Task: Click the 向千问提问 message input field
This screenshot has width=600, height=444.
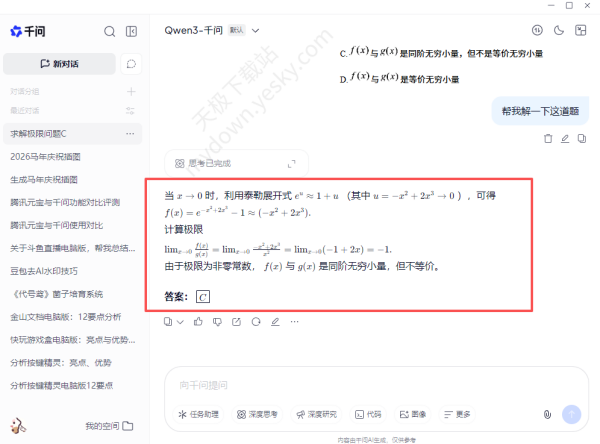Action: click(x=370, y=385)
